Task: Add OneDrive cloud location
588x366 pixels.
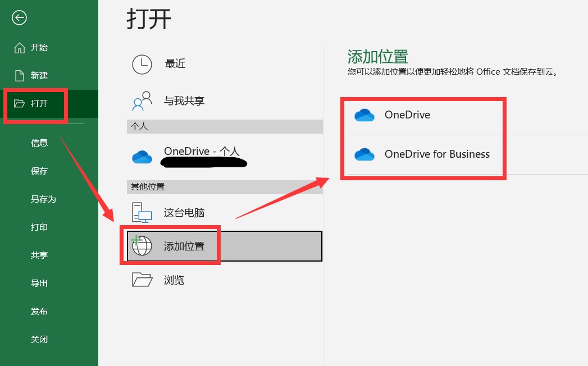Action: pos(424,115)
